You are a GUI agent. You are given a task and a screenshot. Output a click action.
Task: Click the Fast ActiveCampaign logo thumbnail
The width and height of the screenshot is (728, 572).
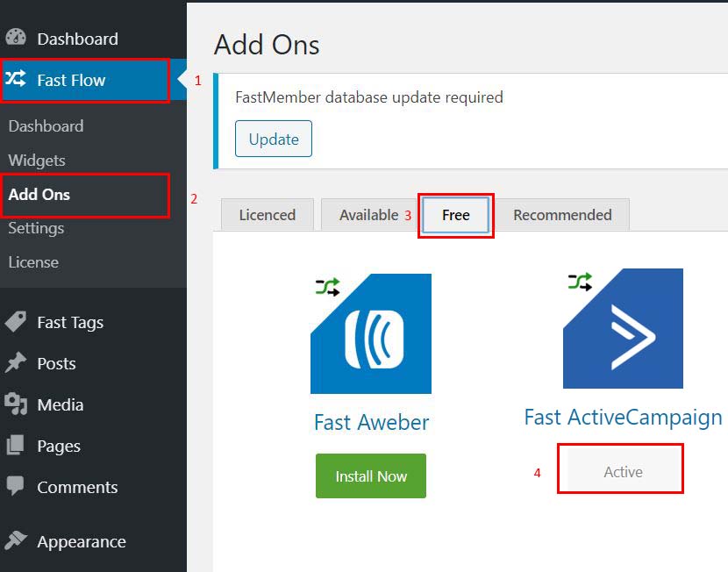[623, 328]
